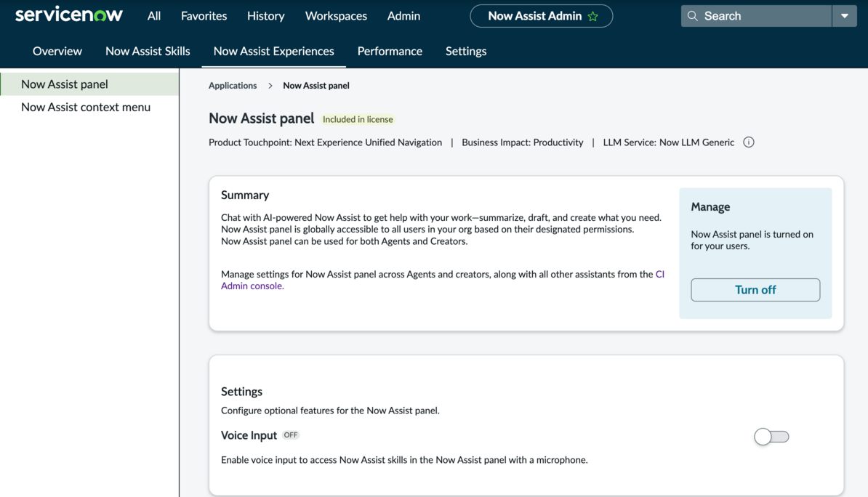Click the Applications breadcrumb link
Image resolution: width=868 pixels, height=497 pixels.
click(233, 85)
